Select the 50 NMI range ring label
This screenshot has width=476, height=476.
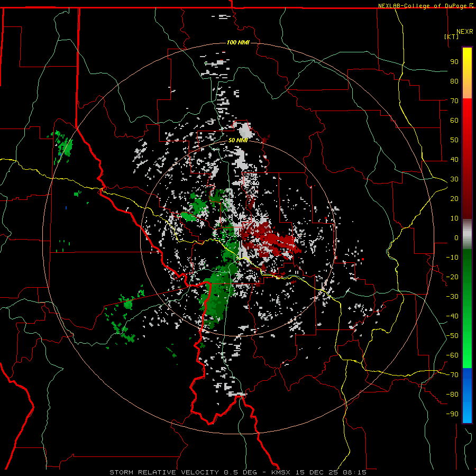238,140
